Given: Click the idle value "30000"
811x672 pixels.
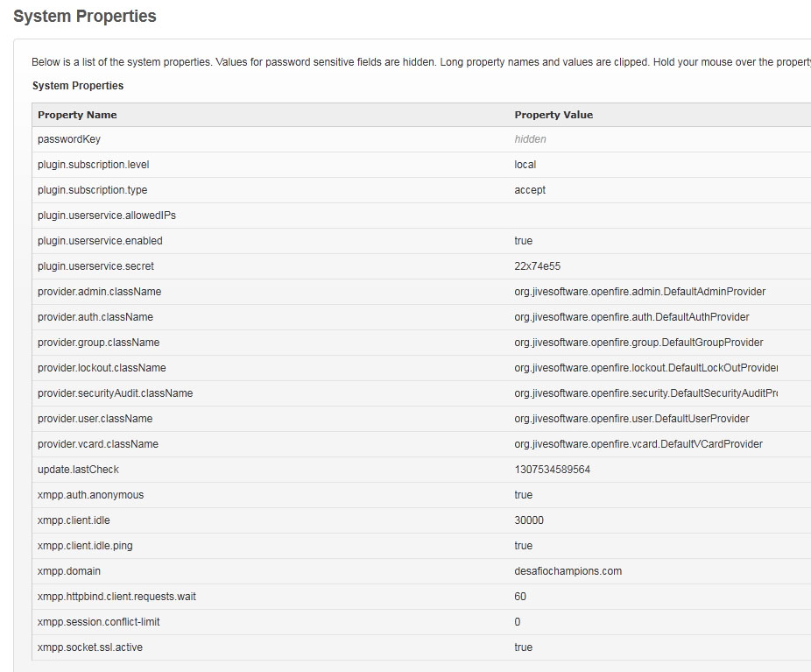Looking at the screenshot, I should pos(529,520).
